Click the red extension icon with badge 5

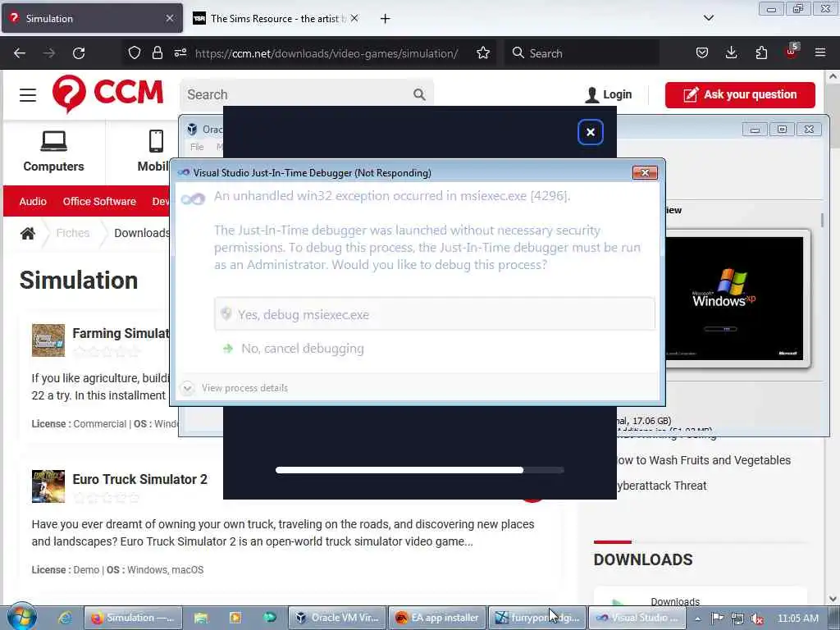(x=792, y=52)
